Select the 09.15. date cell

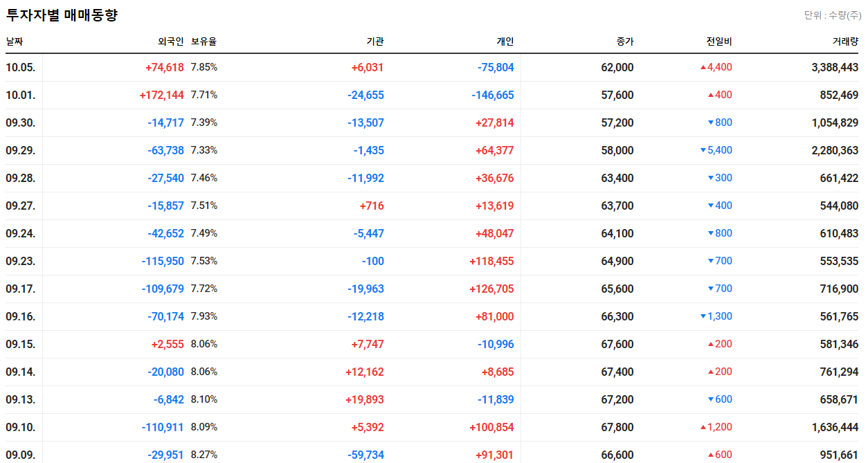point(21,344)
